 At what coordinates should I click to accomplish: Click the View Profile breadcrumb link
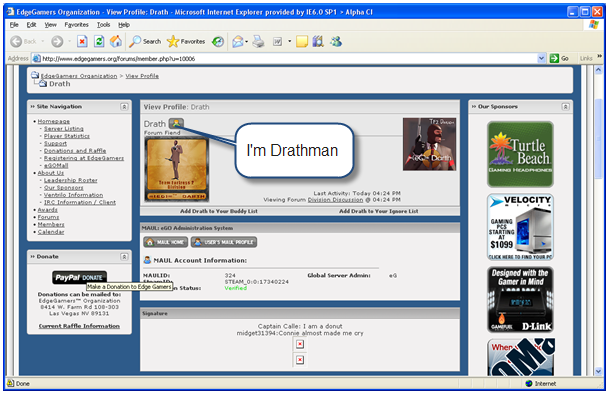click(142, 76)
